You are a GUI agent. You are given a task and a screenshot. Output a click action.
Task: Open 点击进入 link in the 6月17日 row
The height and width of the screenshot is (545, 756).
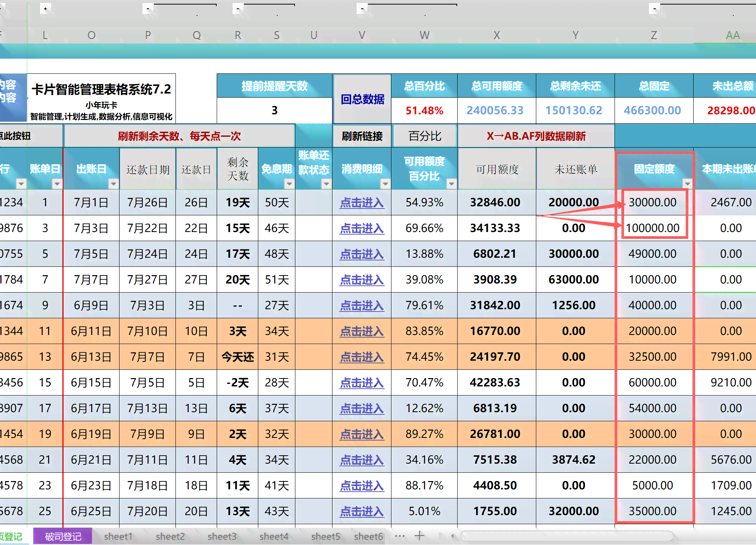click(362, 409)
